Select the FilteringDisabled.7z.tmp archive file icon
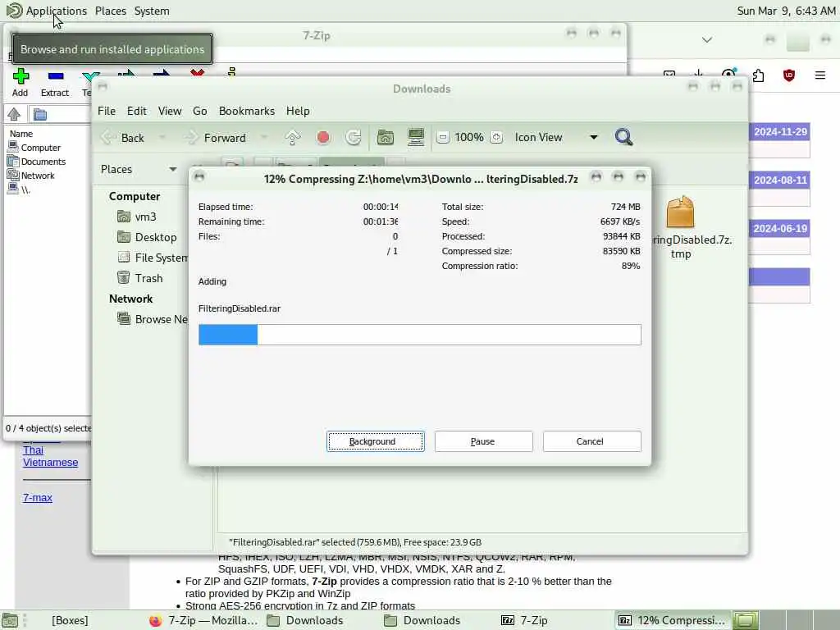840x630 pixels. (680, 212)
